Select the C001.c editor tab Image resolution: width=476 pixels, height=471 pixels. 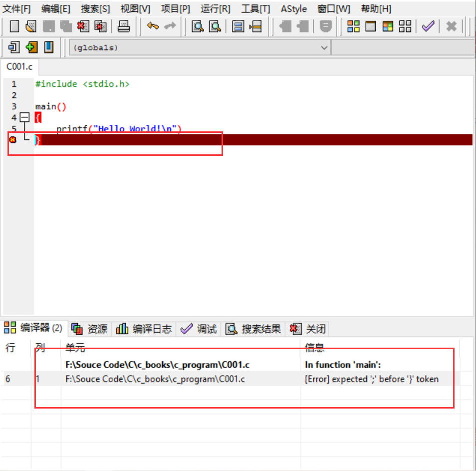[x=19, y=66]
